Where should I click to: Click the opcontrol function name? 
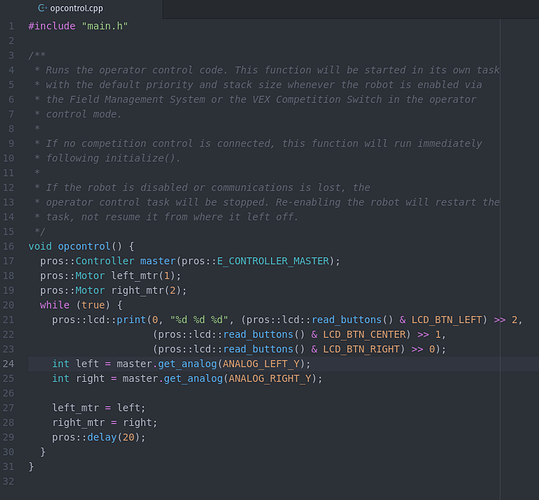click(x=84, y=246)
